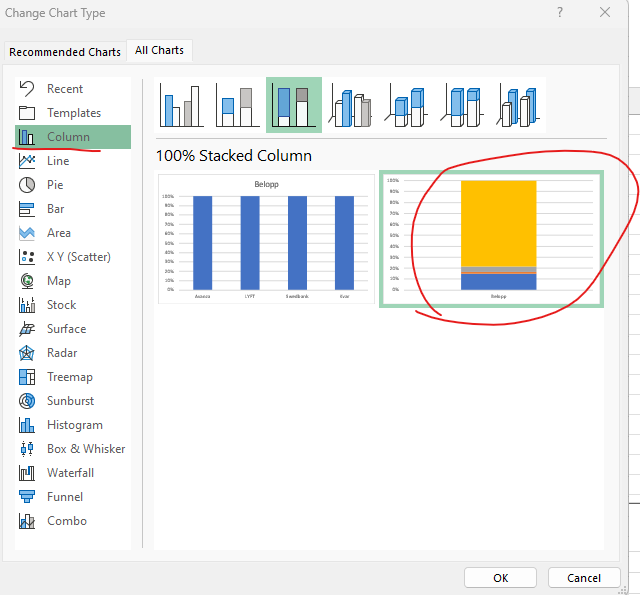Pick the 3-D Column subtype icon
Viewport: 640px width, 595px height.
(x=520, y=105)
